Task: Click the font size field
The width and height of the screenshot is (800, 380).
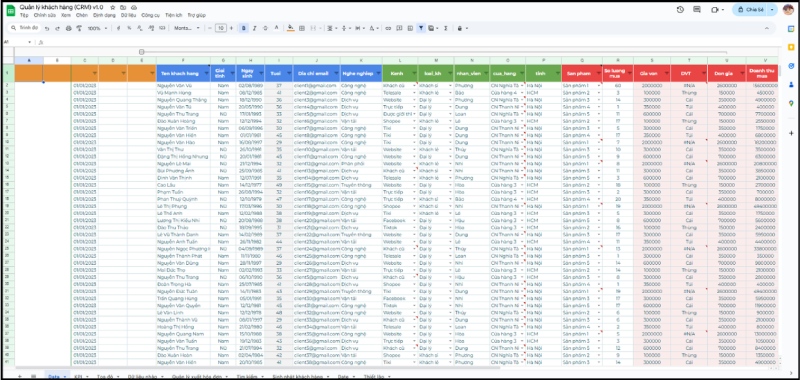Action: click(x=220, y=29)
